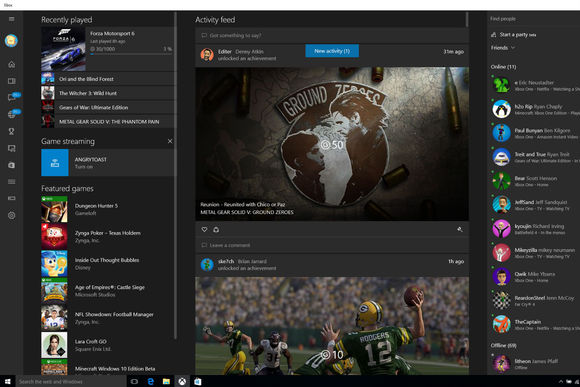
Task: Click the Leave a comment field
Action: [332, 245]
